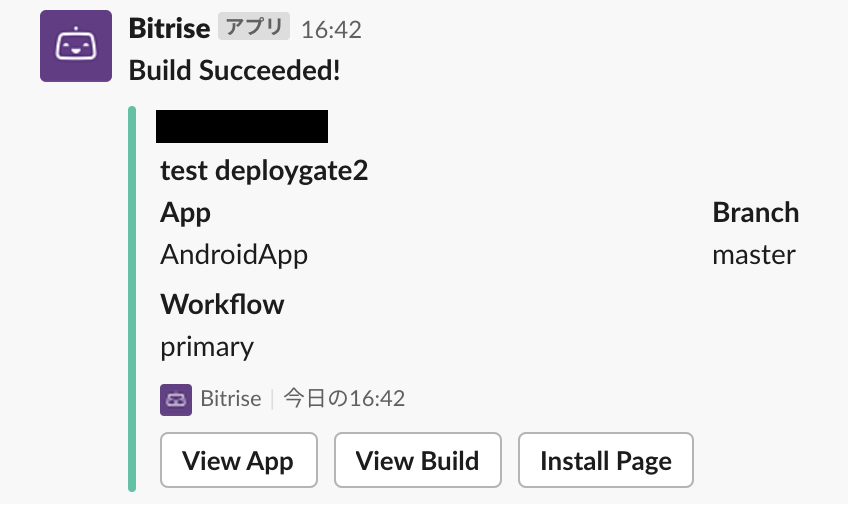848x508 pixels.
Task: Click the Bitrise sender name
Action: (x=169, y=28)
